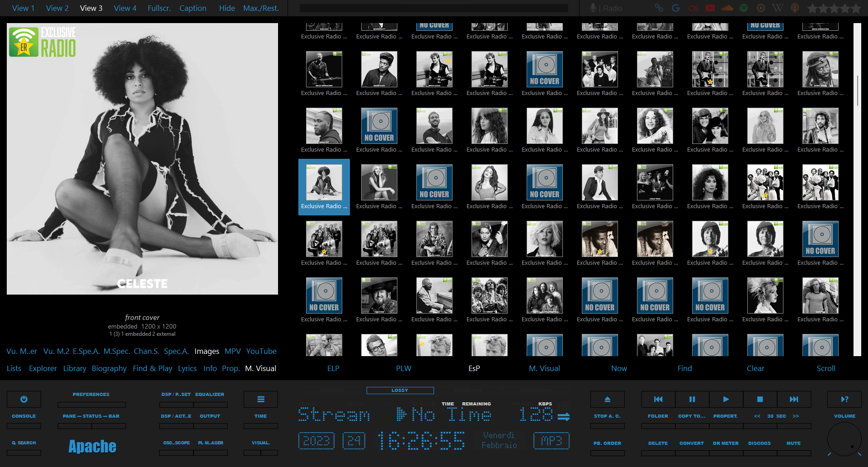Click the PL M..AGER playlist manager button
The width and height of the screenshot is (868, 467).
pos(210,443)
